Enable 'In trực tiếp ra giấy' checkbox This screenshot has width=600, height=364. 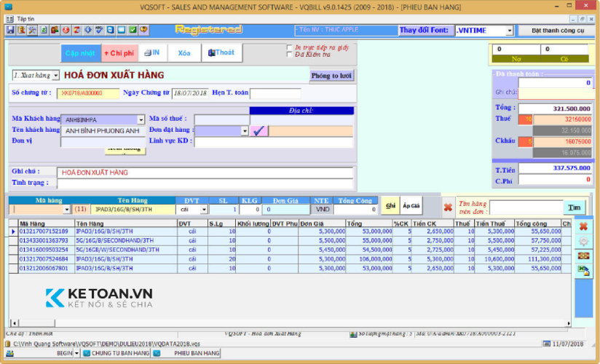pos(290,47)
